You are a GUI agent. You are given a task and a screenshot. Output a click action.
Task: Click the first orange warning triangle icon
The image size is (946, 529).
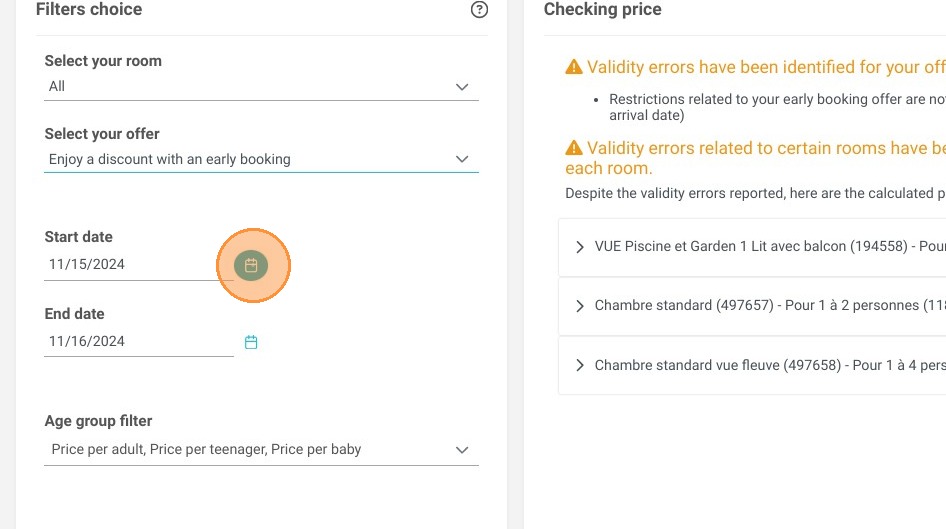coord(574,67)
